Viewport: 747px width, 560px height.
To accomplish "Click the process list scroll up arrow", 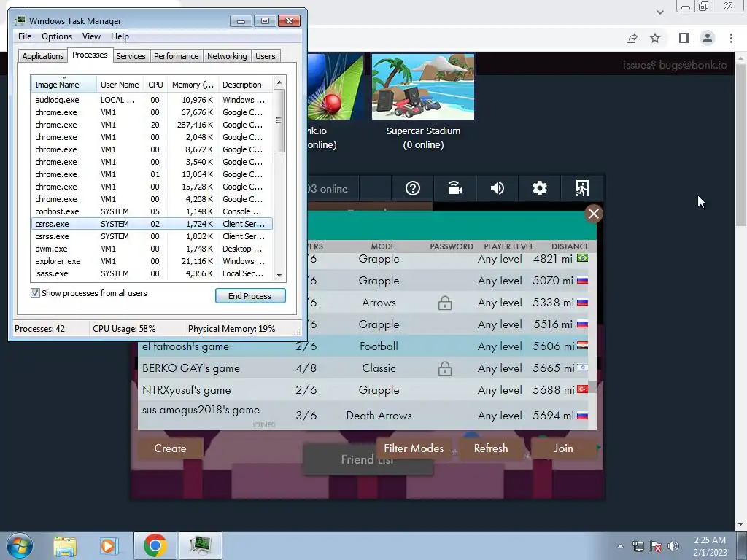I will click(x=279, y=82).
